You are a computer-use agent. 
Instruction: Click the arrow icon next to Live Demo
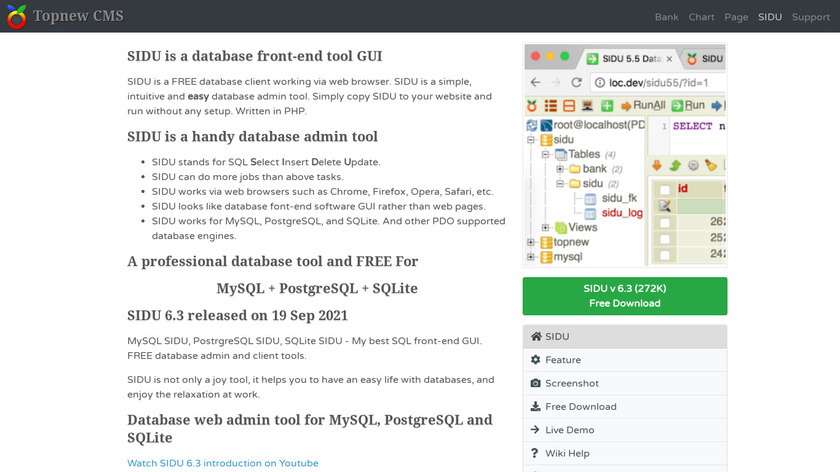(x=536, y=430)
